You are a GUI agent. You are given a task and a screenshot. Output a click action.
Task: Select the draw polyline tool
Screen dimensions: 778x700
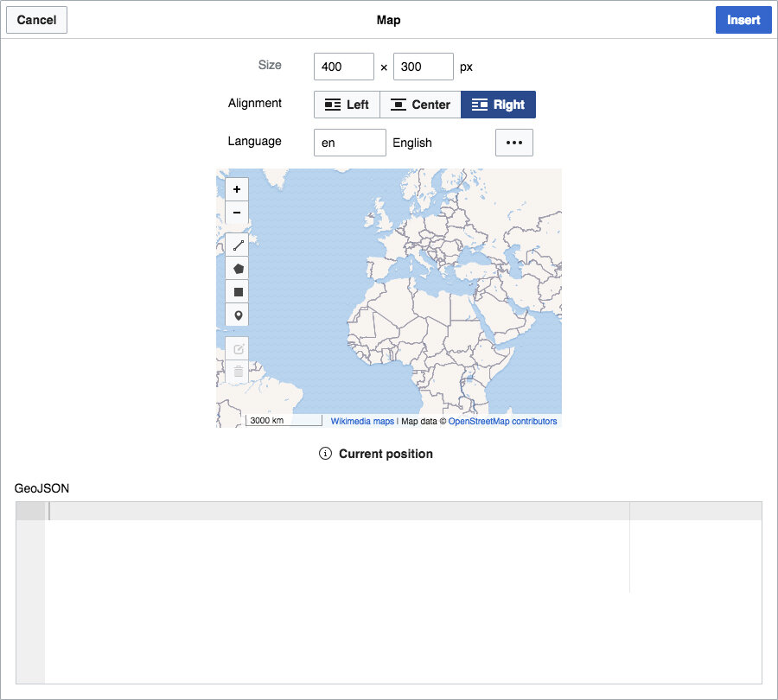(239, 245)
